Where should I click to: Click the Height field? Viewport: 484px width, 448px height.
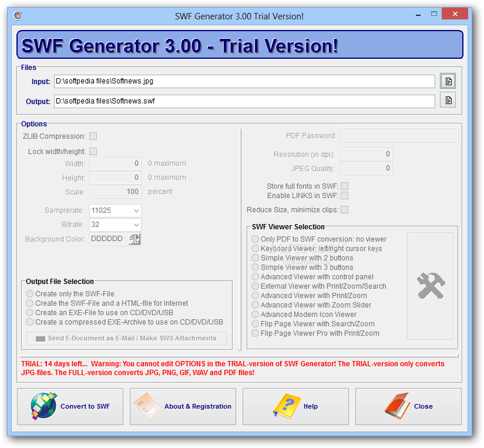(x=116, y=178)
